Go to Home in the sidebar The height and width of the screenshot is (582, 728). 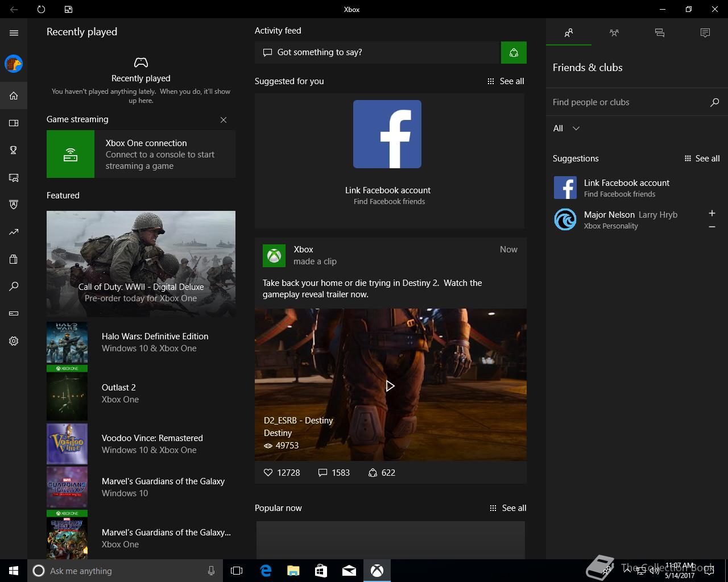(14, 95)
